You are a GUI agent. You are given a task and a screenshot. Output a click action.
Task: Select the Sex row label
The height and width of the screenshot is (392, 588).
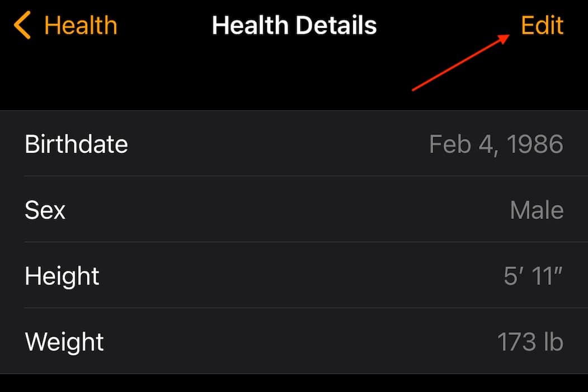45,211
